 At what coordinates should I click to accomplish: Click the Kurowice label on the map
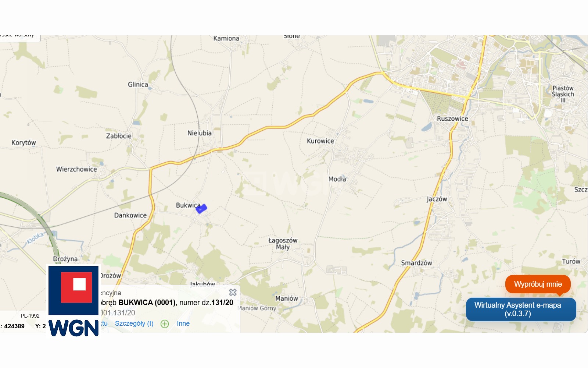point(320,141)
